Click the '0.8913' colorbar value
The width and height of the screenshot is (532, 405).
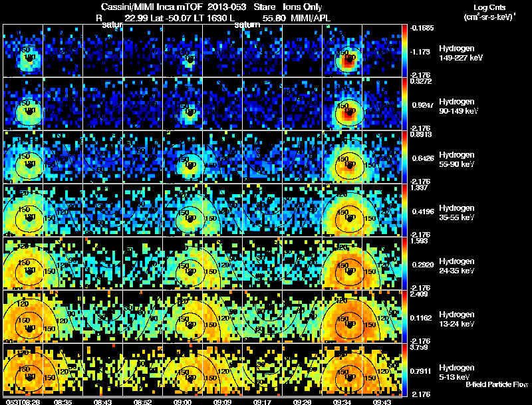coord(421,134)
